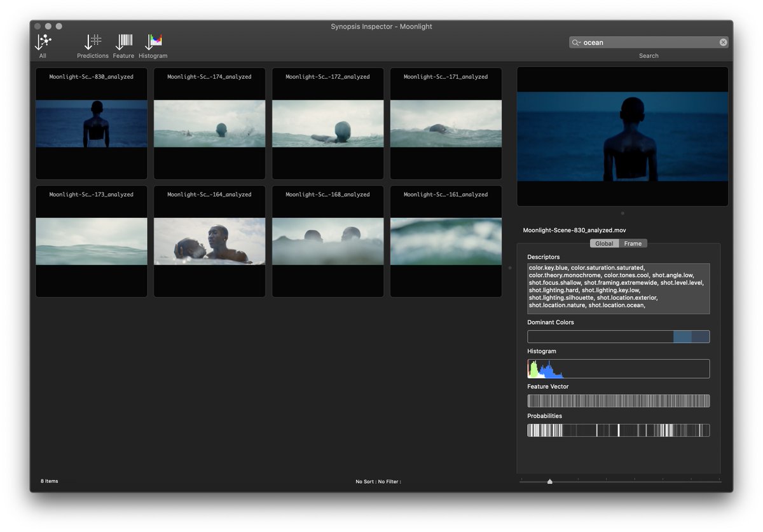The width and height of the screenshot is (763, 532).
Task: Switch to the Global tab
Action: [604, 243]
